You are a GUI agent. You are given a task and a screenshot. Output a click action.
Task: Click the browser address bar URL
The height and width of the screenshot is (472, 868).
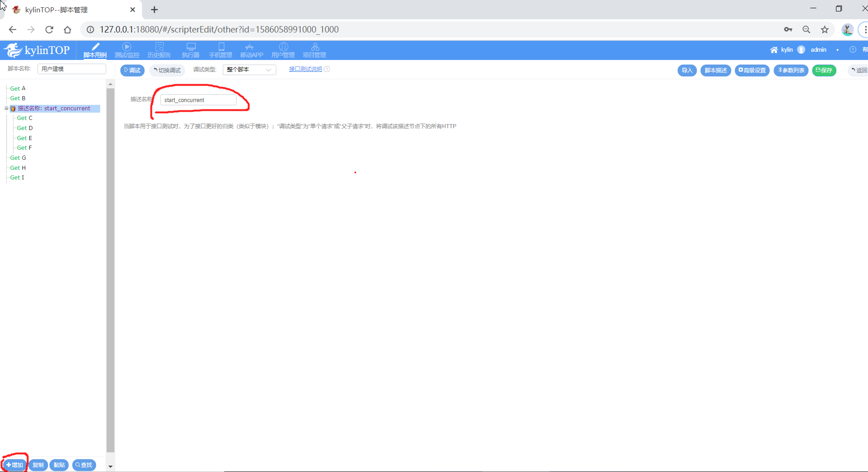point(219,29)
